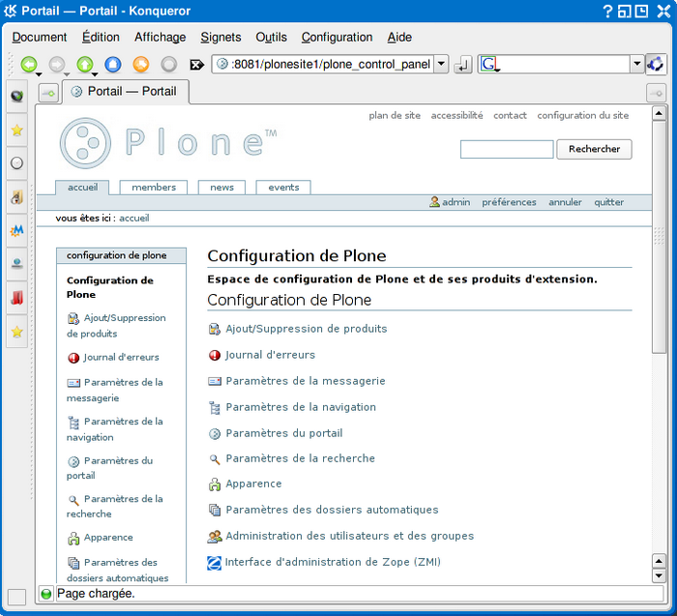Open Apparence in the main list

tap(253, 484)
